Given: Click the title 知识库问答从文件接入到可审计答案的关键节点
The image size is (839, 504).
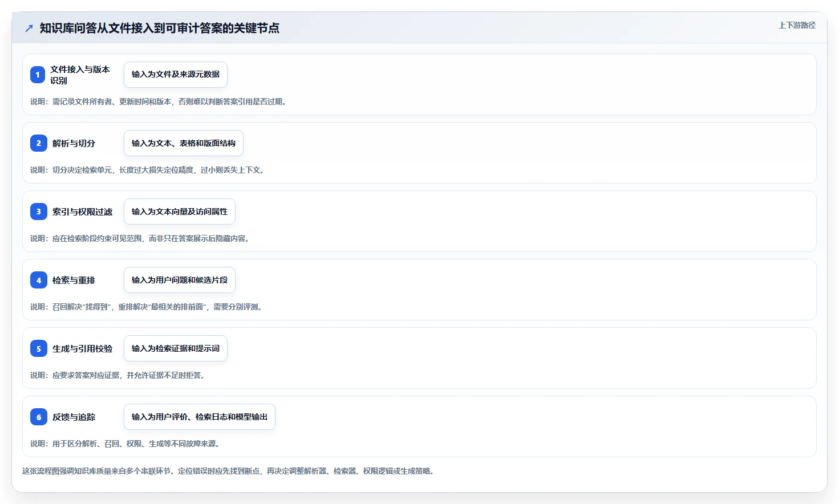Looking at the screenshot, I should pos(159,28).
